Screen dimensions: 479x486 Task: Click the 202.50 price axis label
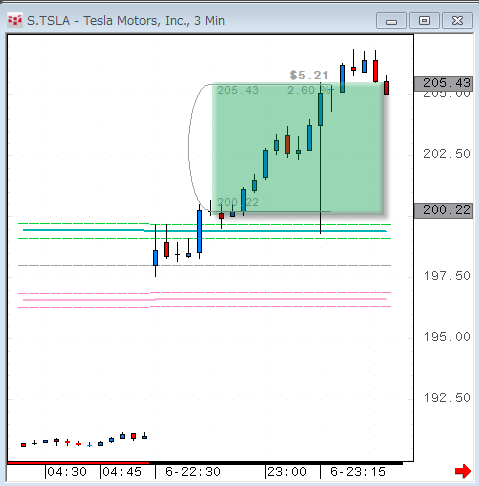tap(447, 154)
